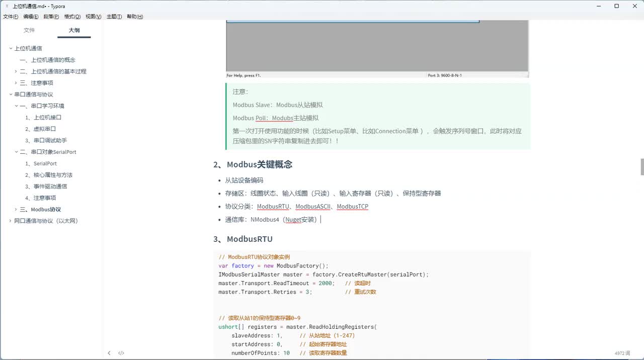Click the heading 2、Modbus关键概念

[x=253, y=164]
